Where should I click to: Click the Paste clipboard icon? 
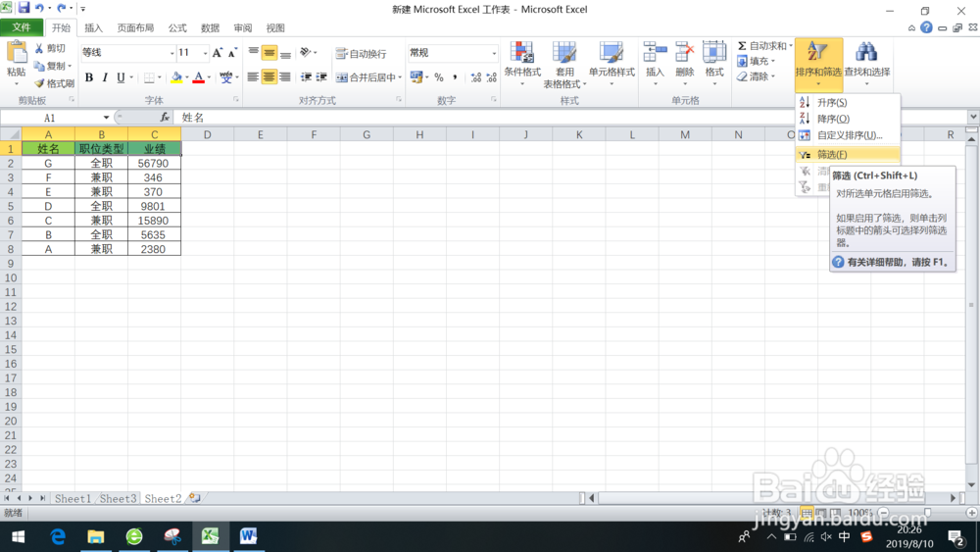17,53
